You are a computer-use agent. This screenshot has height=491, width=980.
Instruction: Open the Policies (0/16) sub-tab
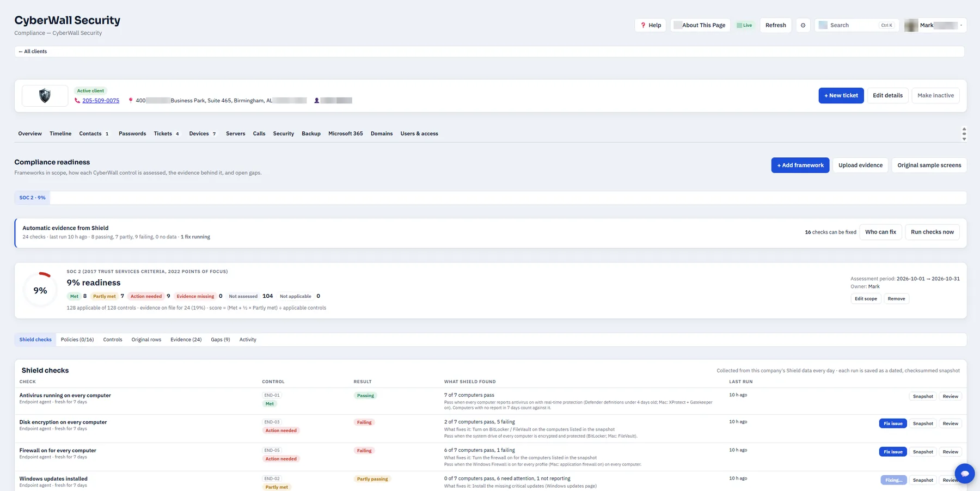click(77, 340)
